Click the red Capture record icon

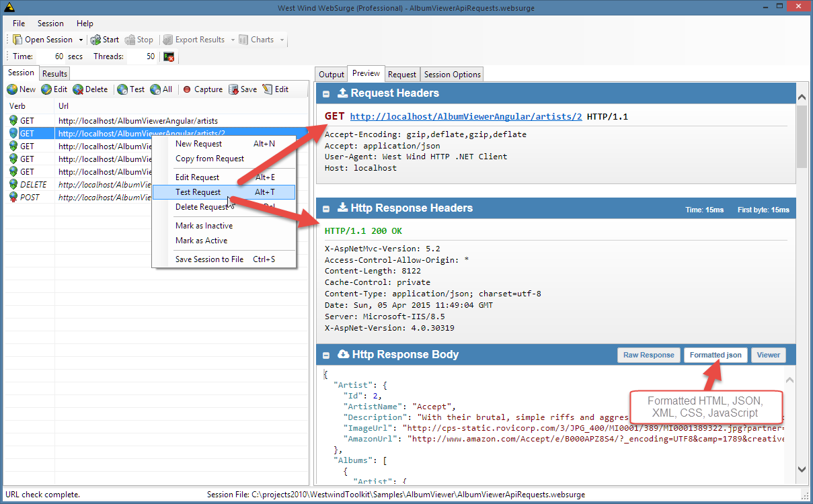click(x=187, y=89)
